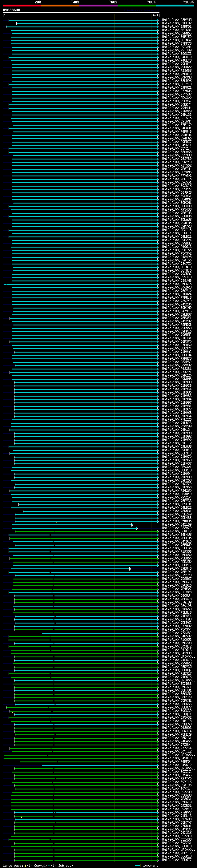The height and width of the screenshot is (868, 197).
Task: Click the hit label UniRef100_Q4LB22
Action: point(176,508)
